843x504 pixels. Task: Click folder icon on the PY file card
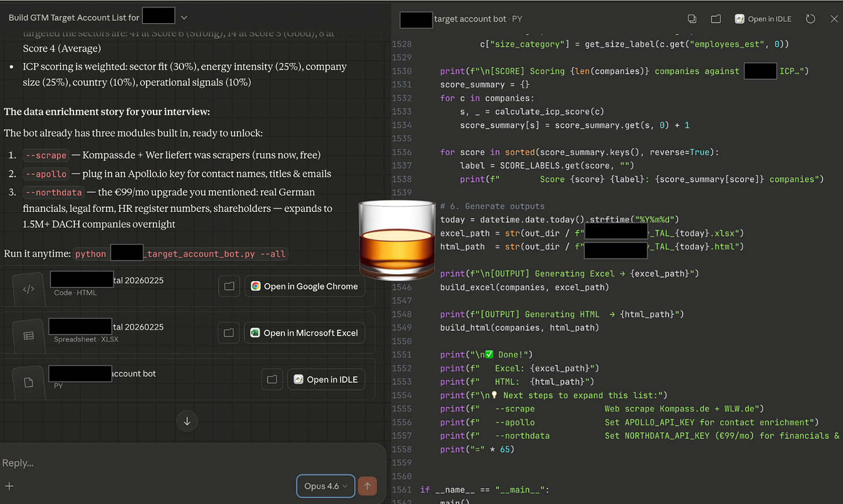coord(272,380)
